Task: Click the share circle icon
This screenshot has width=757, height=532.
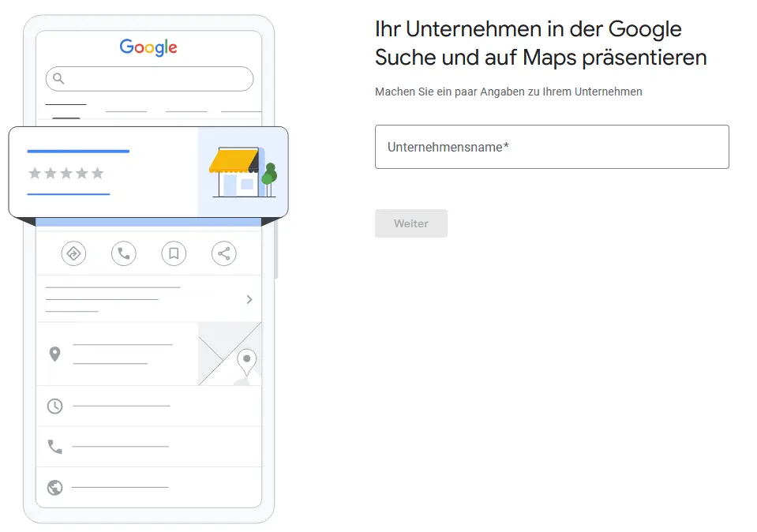Action: [224, 253]
